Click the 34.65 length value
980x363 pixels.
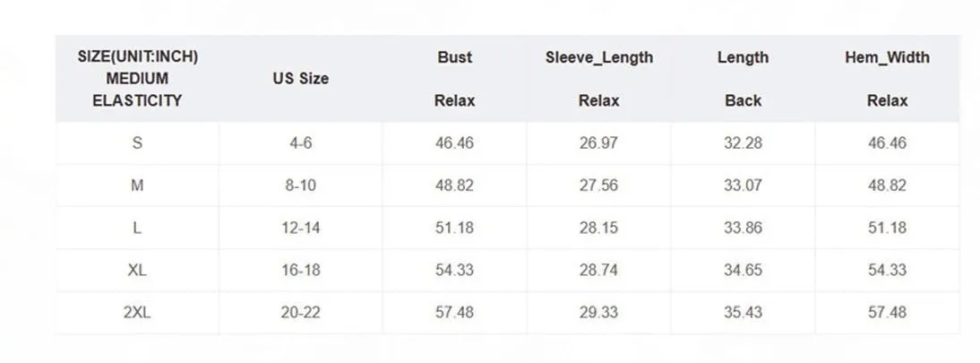[744, 270]
